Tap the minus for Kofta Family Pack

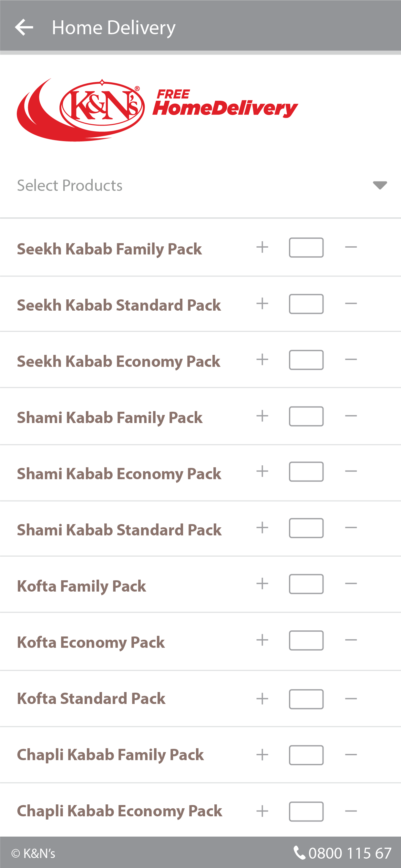click(351, 584)
